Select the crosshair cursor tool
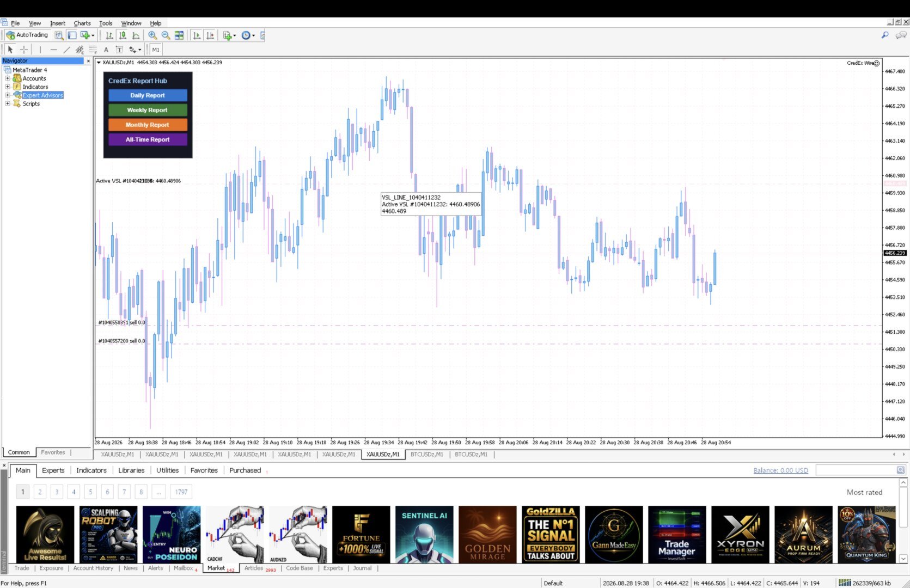Viewport: 910px width, 588px height. (23, 50)
